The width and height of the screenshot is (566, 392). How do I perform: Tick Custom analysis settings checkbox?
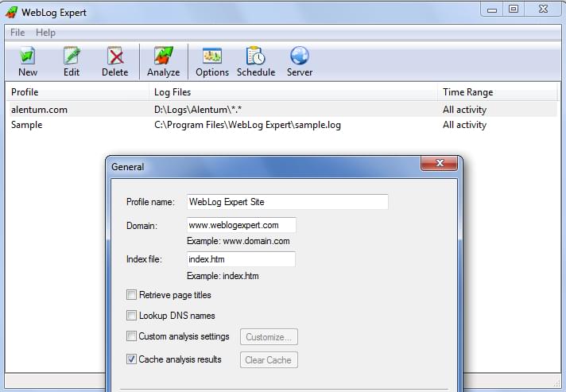pyautogui.click(x=131, y=336)
